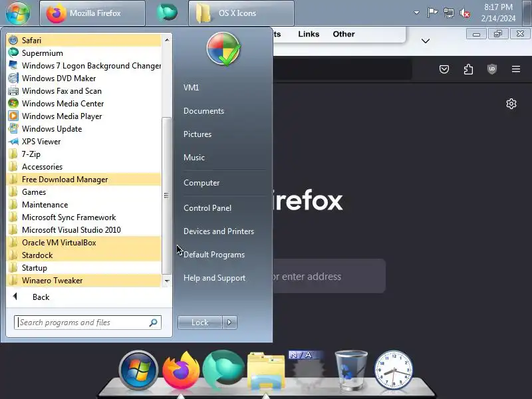Expand the Maintenance folder

point(84,205)
